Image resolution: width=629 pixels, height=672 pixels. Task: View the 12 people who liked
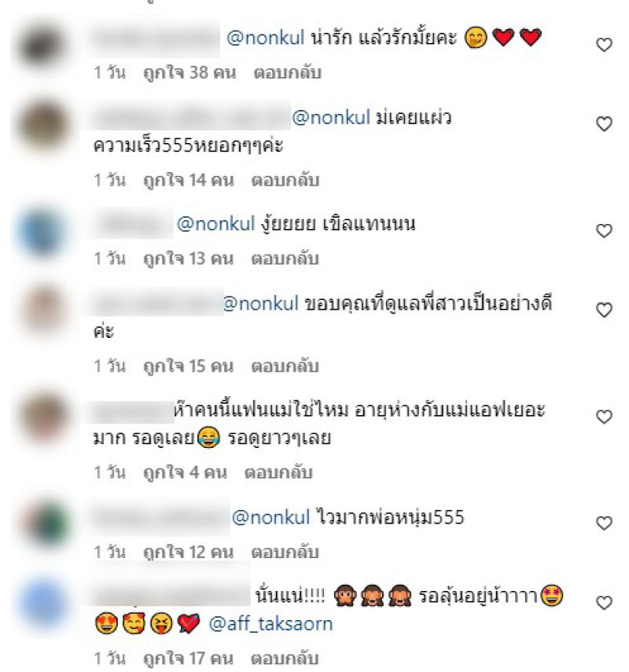(188, 552)
